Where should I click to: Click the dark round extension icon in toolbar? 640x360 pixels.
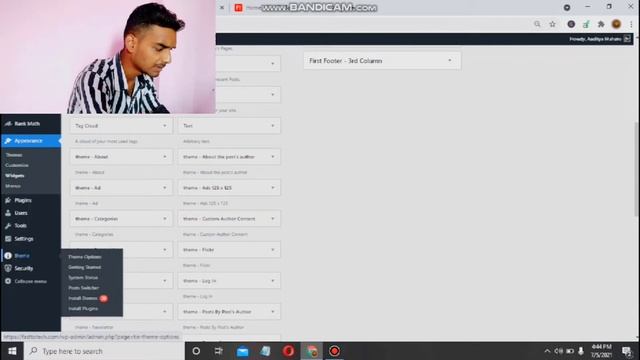coord(571,24)
